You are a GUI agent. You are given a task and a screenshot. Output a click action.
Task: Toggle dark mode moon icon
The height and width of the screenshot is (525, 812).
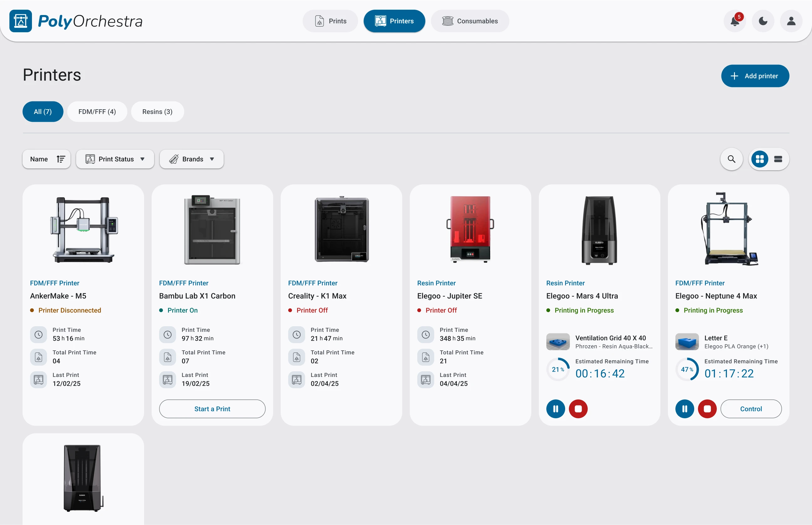point(763,21)
